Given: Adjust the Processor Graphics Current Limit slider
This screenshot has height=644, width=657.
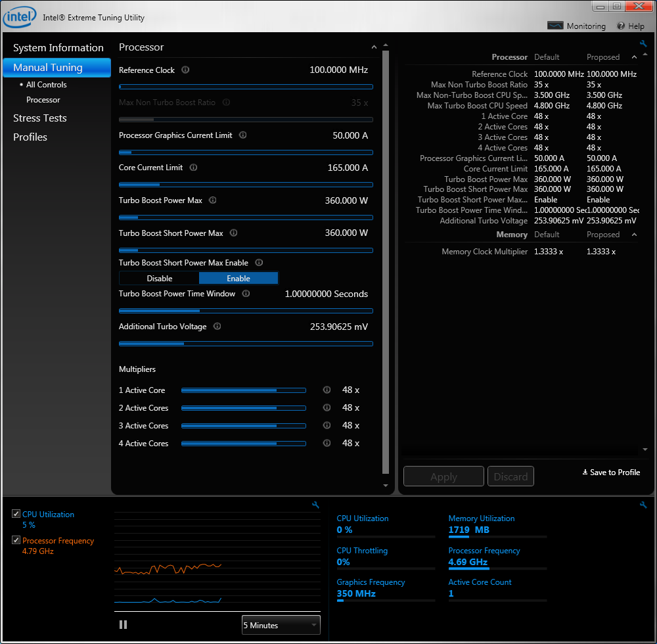Looking at the screenshot, I should tap(246, 152).
